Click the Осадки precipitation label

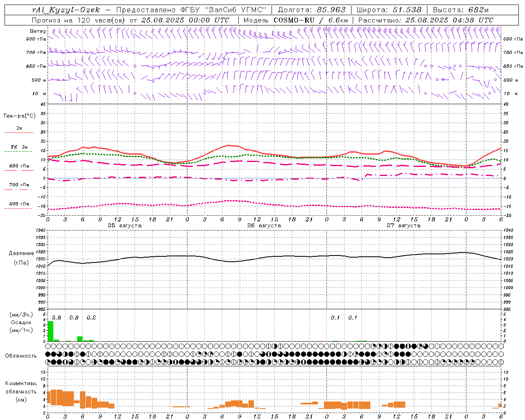click(21, 322)
